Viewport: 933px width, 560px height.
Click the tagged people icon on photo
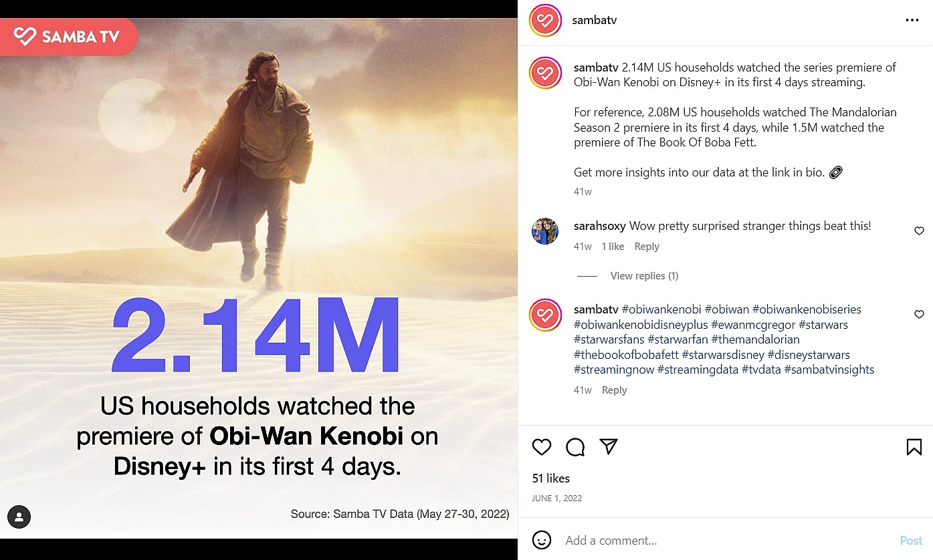pos(19,517)
